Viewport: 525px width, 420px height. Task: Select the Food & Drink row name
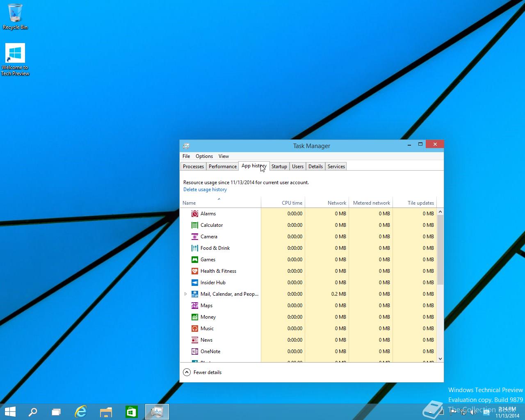215,248
